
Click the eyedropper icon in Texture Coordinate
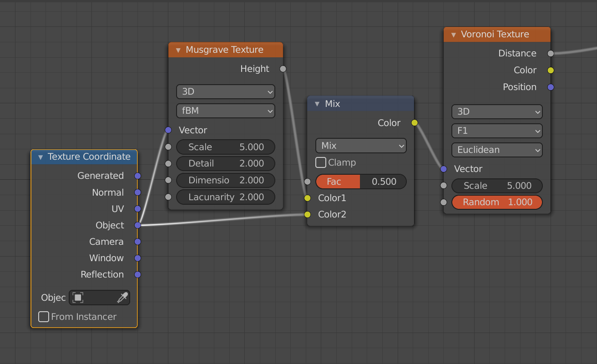coord(122,298)
